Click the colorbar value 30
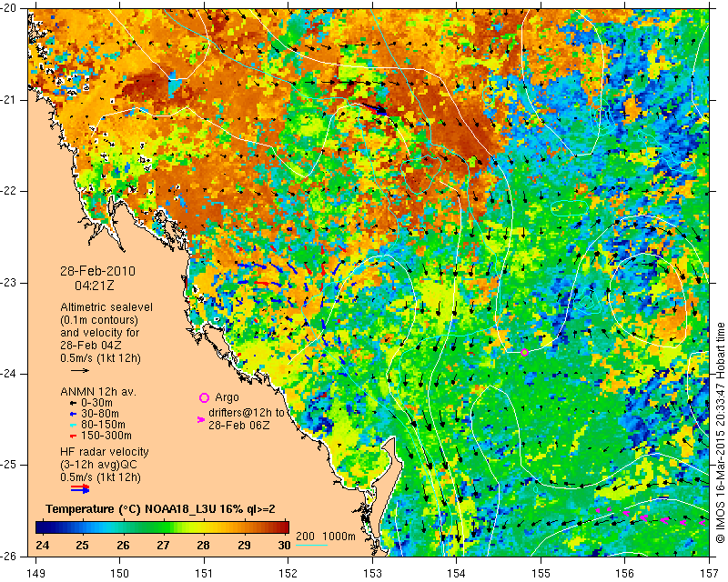This screenshot has height=582, width=728. [x=284, y=545]
